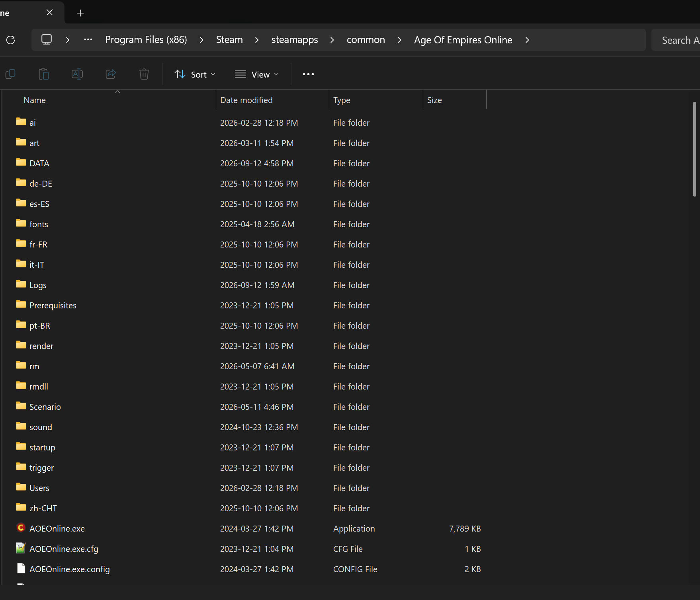Screen dimensions: 700x600
Task: Show hidden breadcrumb path ellipsis
Action: [88, 40]
